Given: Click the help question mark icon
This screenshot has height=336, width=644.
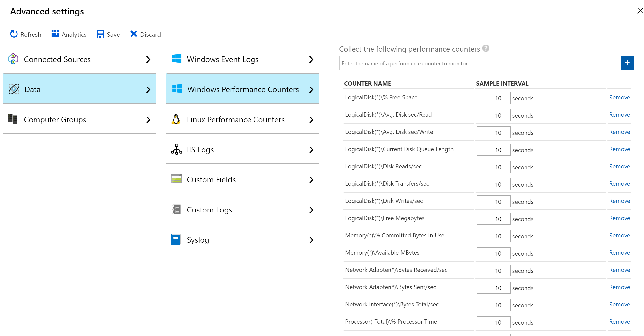Looking at the screenshot, I should pyautogui.click(x=486, y=48).
